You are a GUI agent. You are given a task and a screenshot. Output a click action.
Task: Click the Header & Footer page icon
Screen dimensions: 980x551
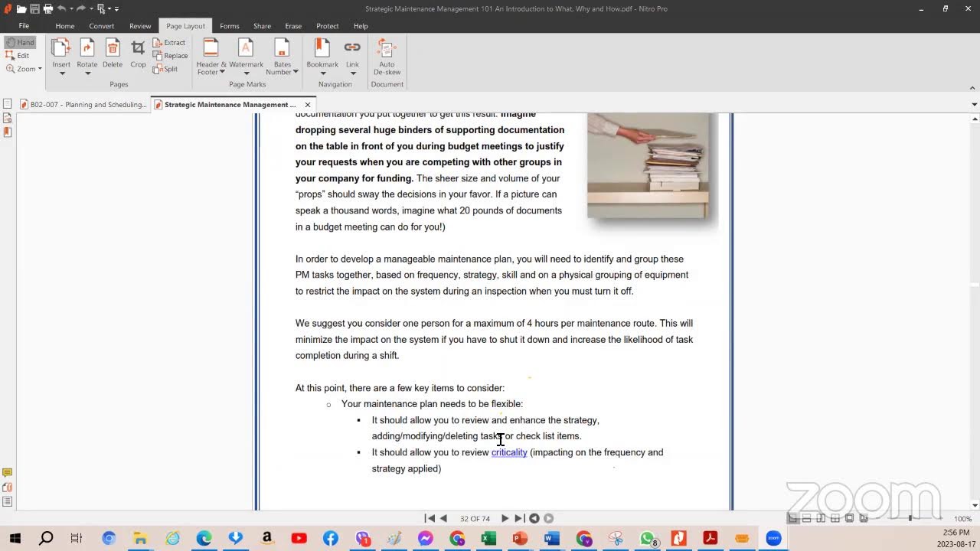pos(211,47)
